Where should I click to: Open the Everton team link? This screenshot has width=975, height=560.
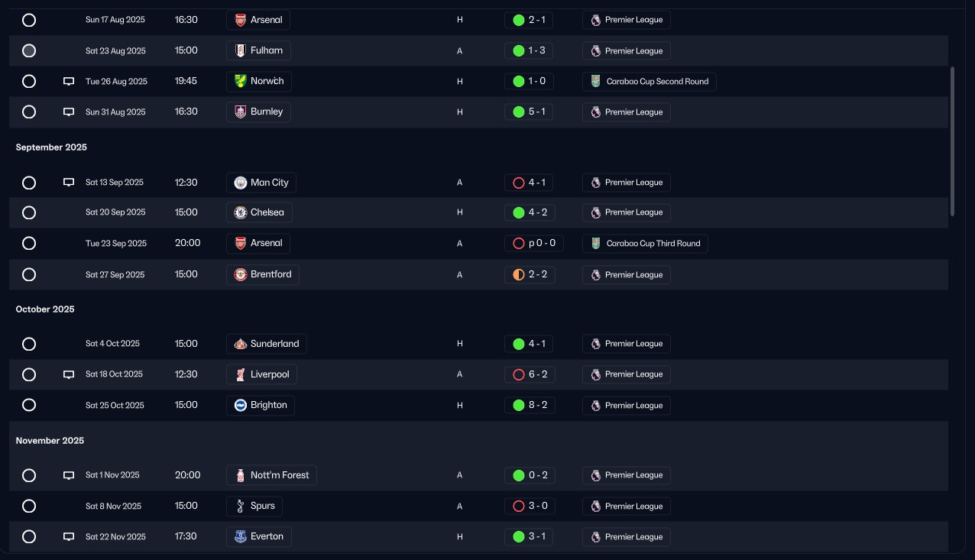click(x=258, y=536)
